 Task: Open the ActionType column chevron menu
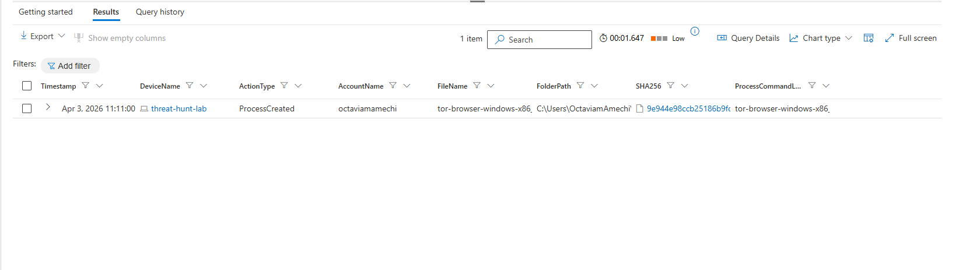pos(298,85)
